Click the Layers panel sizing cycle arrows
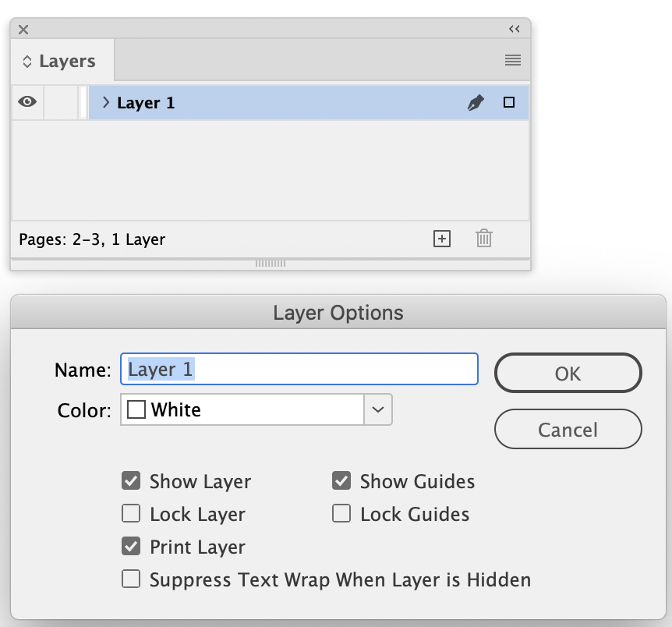672x627 pixels. point(27,60)
